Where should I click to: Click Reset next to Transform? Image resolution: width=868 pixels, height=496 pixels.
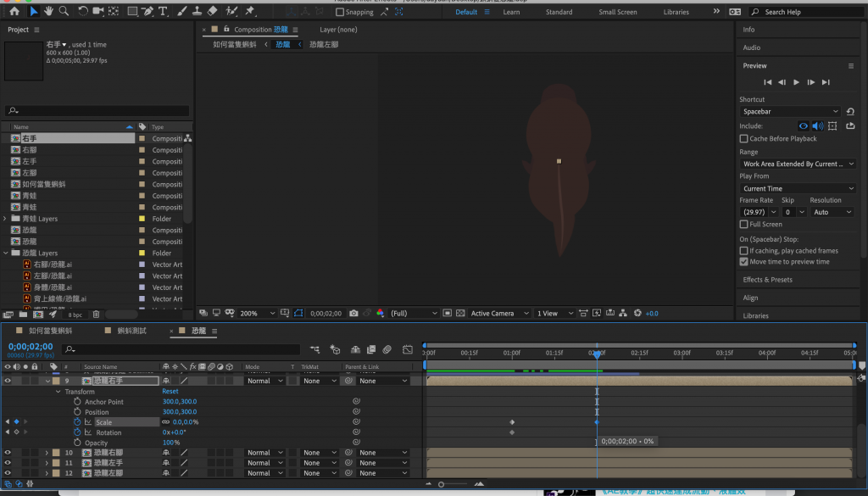(x=170, y=392)
